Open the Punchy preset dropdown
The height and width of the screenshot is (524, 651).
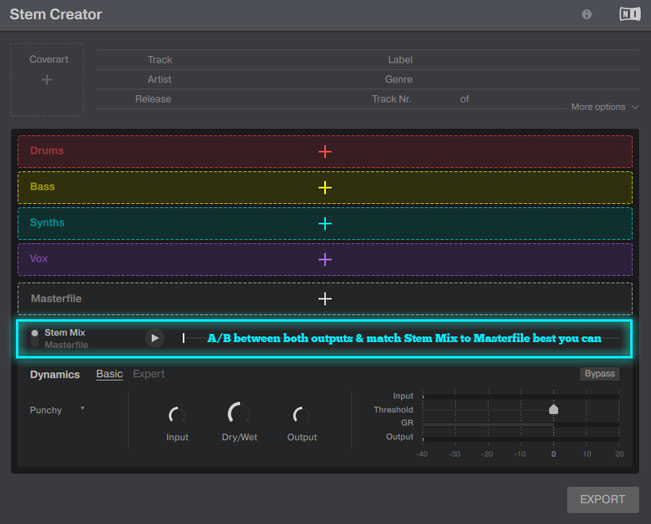click(x=57, y=410)
